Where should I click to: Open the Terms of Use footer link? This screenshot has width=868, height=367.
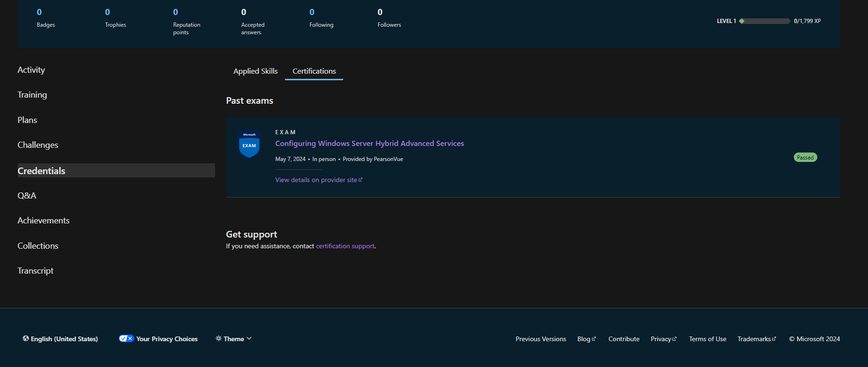707,339
